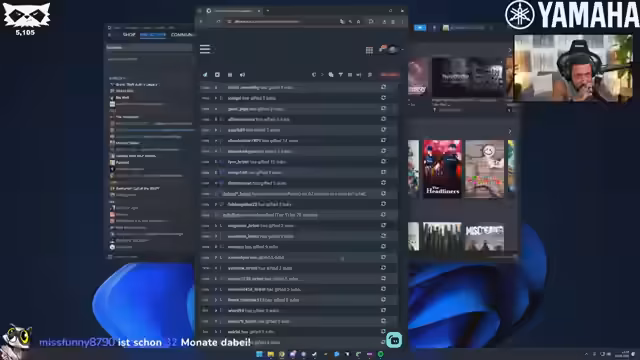Select highlighted Library tab in Steam window
The width and height of the screenshot is (640, 360).
pos(153,35)
